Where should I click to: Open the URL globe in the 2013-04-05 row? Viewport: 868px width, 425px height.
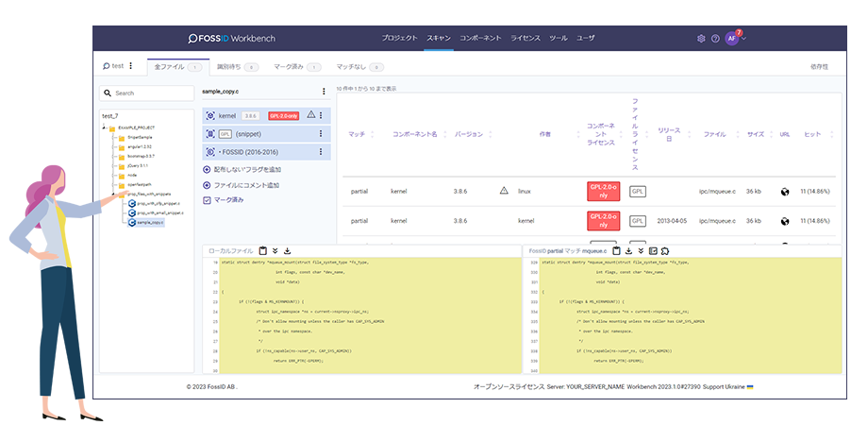pos(784,221)
